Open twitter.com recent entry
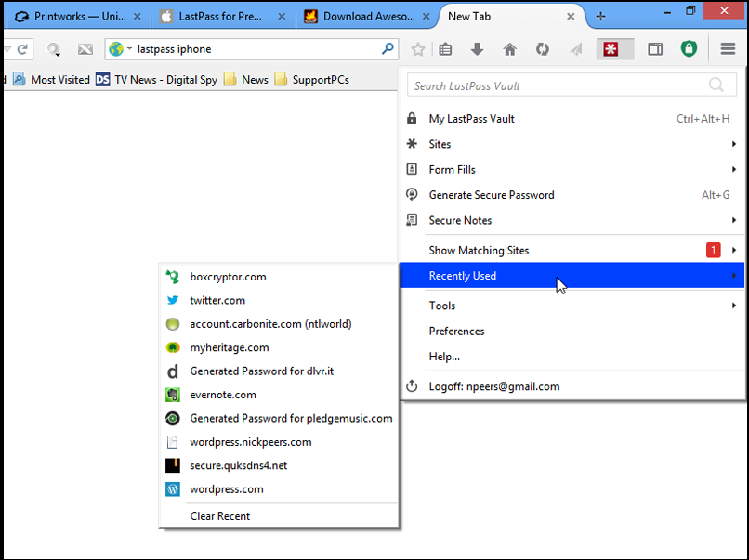 pyautogui.click(x=279, y=300)
